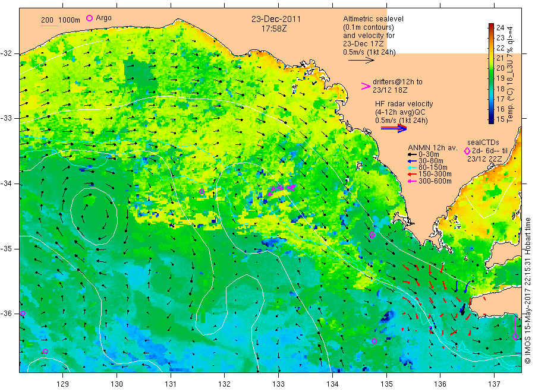Click the colorbar value '15'

click(x=500, y=119)
